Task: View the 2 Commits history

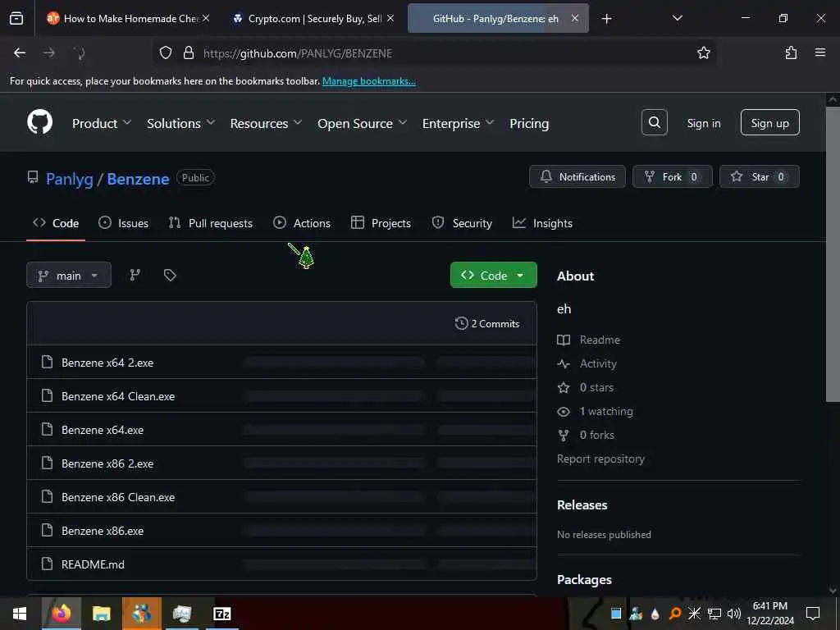Action: pyautogui.click(x=487, y=323)
